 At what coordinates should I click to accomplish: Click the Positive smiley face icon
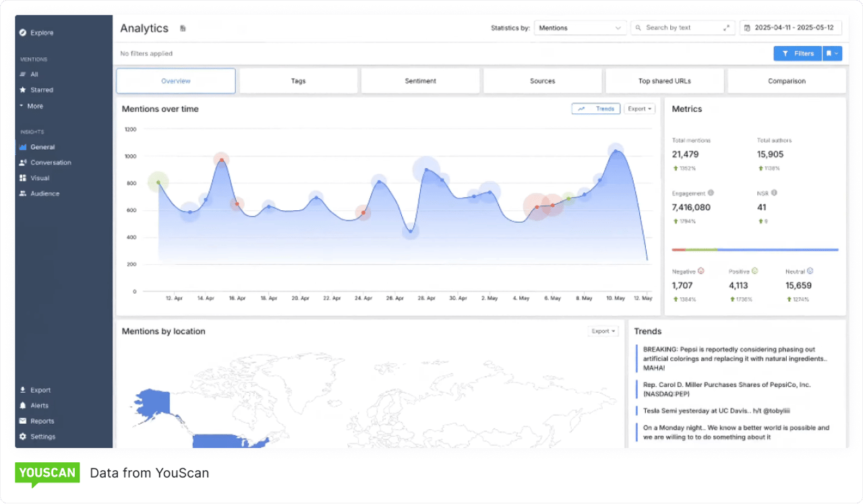755,271
